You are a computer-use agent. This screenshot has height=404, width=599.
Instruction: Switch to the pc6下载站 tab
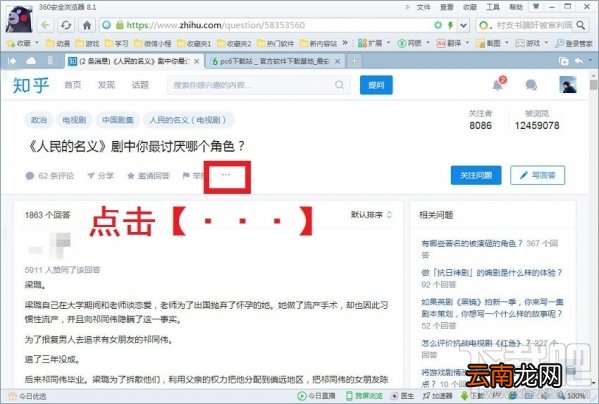(x=275, y=61)
